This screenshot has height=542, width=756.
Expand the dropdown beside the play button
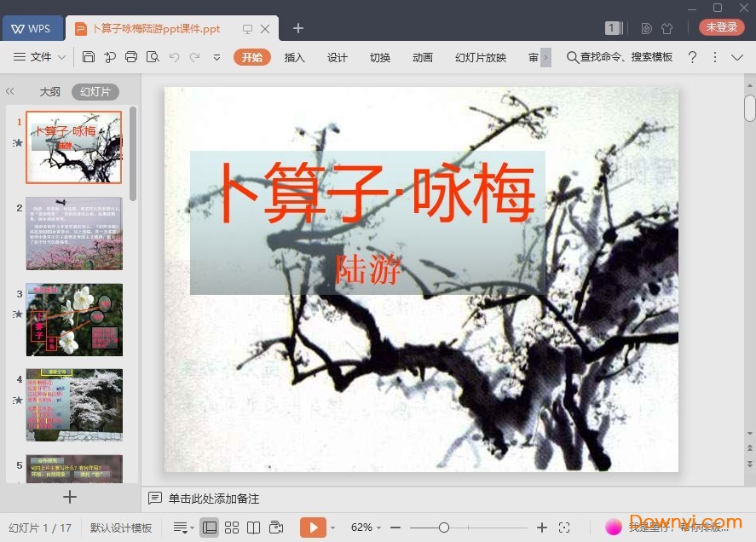pos(333,527)
